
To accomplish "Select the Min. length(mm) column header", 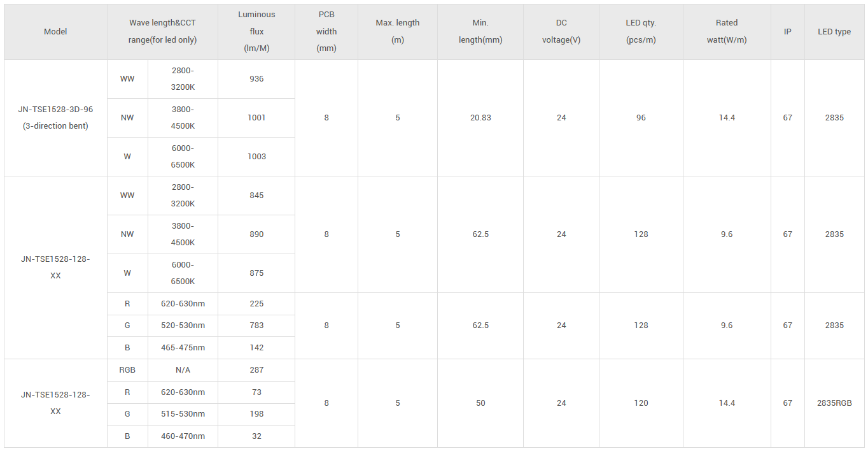I will click(480, 31).
